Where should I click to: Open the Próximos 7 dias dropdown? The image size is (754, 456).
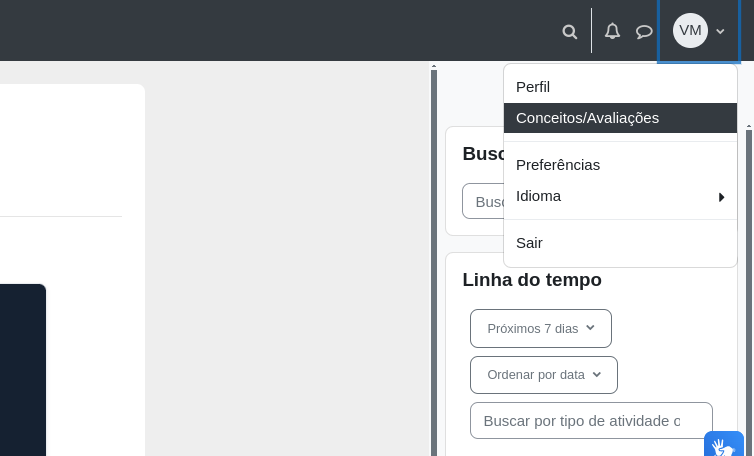click(x=540, y=328)
